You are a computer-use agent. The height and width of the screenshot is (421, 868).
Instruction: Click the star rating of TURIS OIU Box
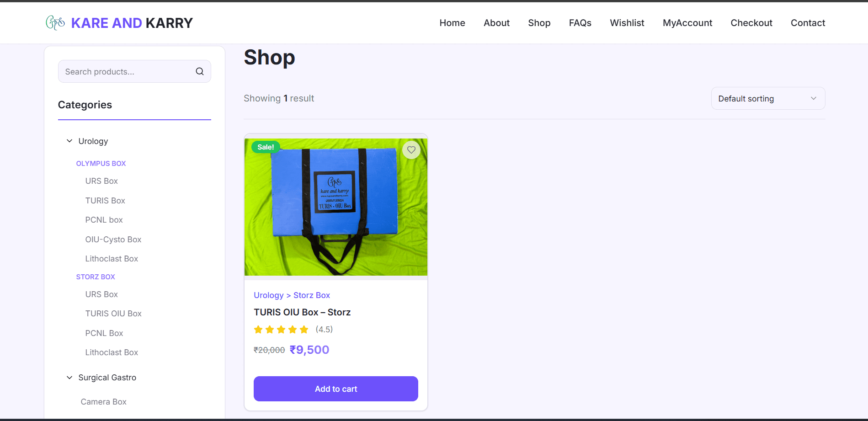(x=281, y=330)
